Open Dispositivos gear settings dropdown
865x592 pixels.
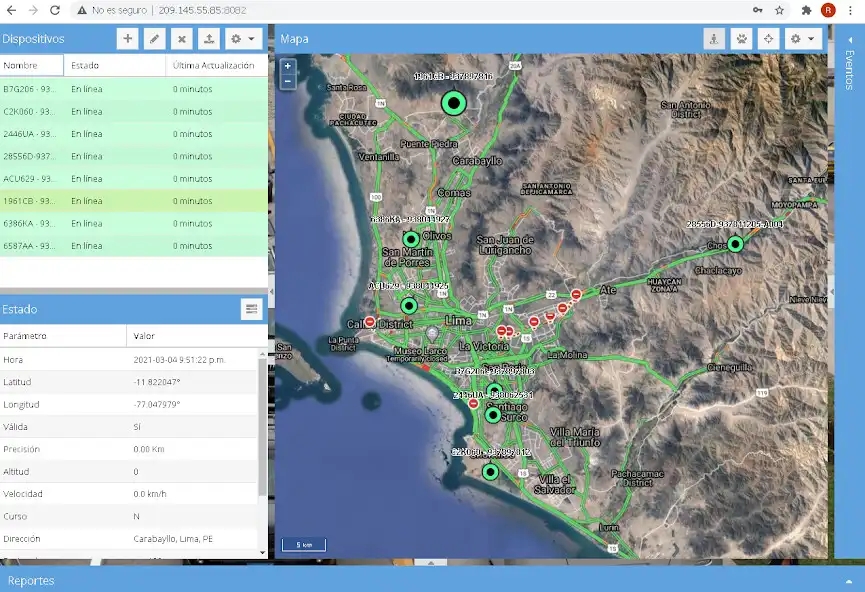(243, 39)
